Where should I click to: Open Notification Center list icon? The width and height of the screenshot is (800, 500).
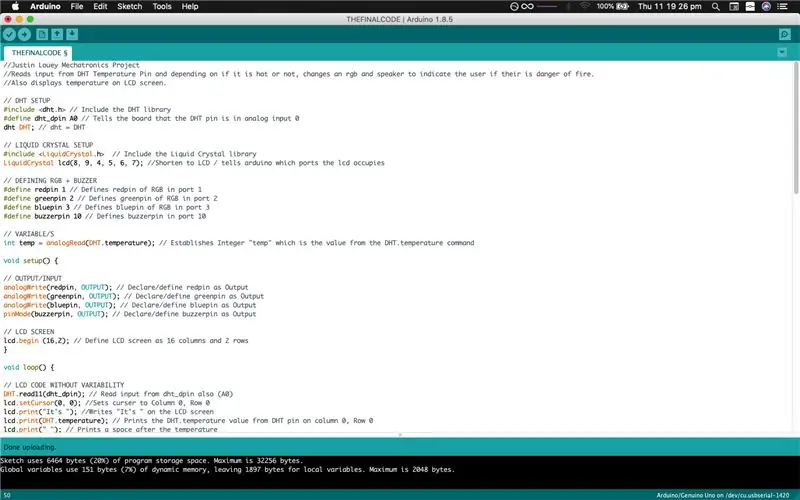[782, 7]
